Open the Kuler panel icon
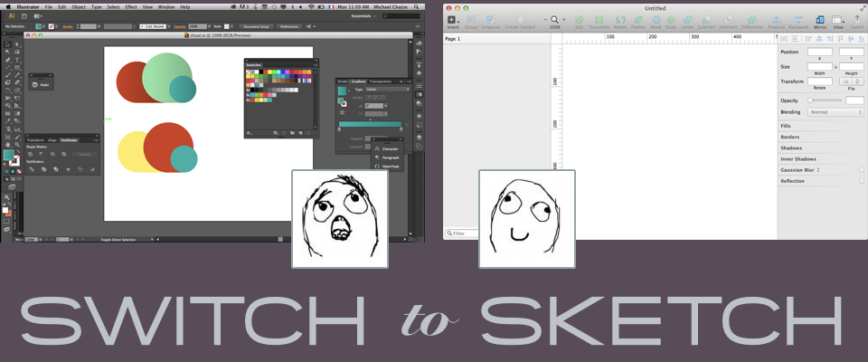This screenshot has height=362, width=868. (35, 84)
